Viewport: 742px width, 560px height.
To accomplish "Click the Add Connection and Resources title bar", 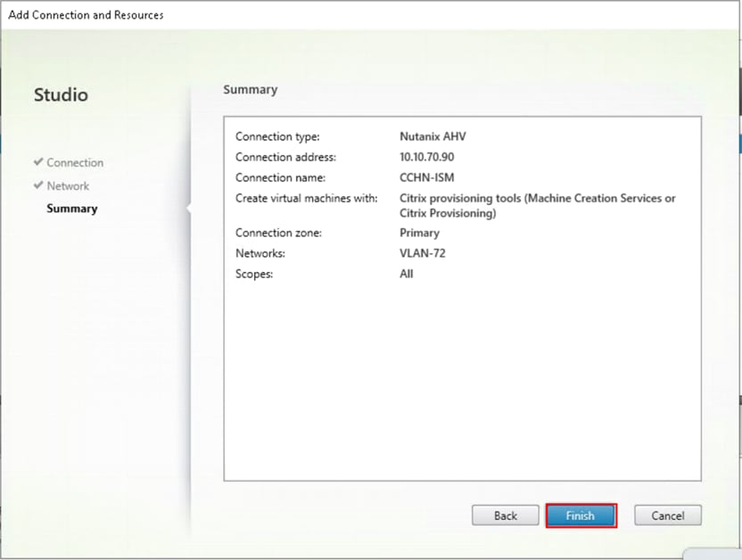I will (x=86, y=14).
